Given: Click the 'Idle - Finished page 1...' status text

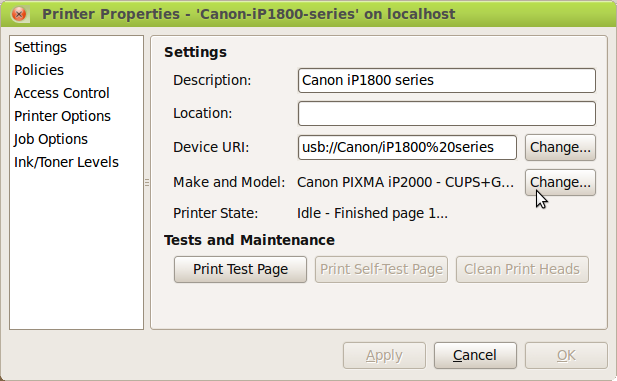Looking at the screenshot, I should point(372,213).
